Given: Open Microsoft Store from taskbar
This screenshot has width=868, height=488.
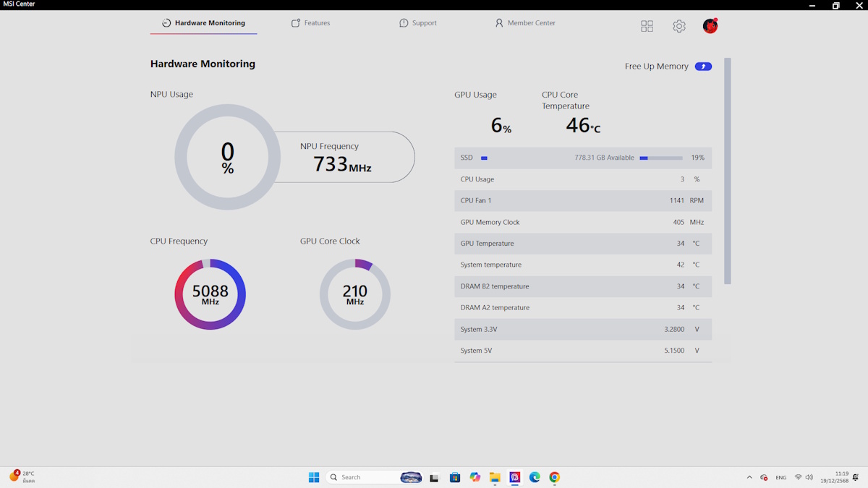Looking at the screenshot, I should point(455,477).
